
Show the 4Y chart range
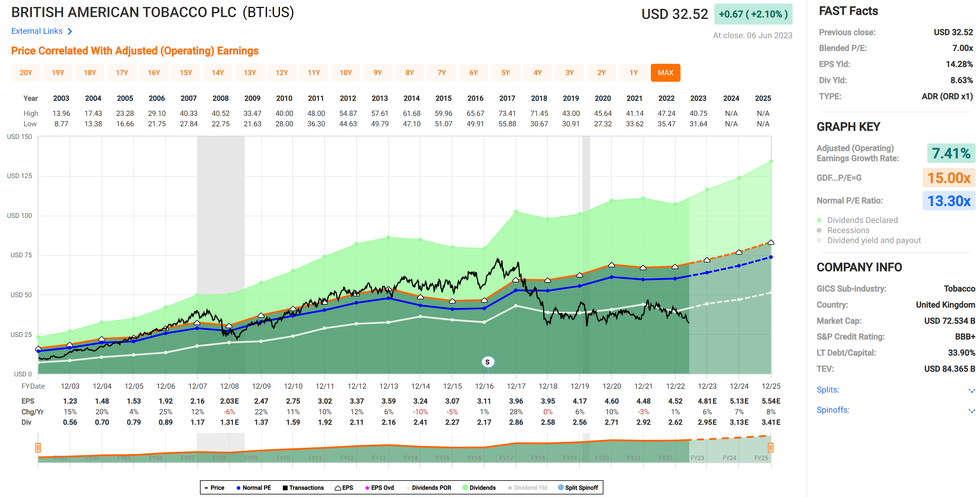(537, 73)
